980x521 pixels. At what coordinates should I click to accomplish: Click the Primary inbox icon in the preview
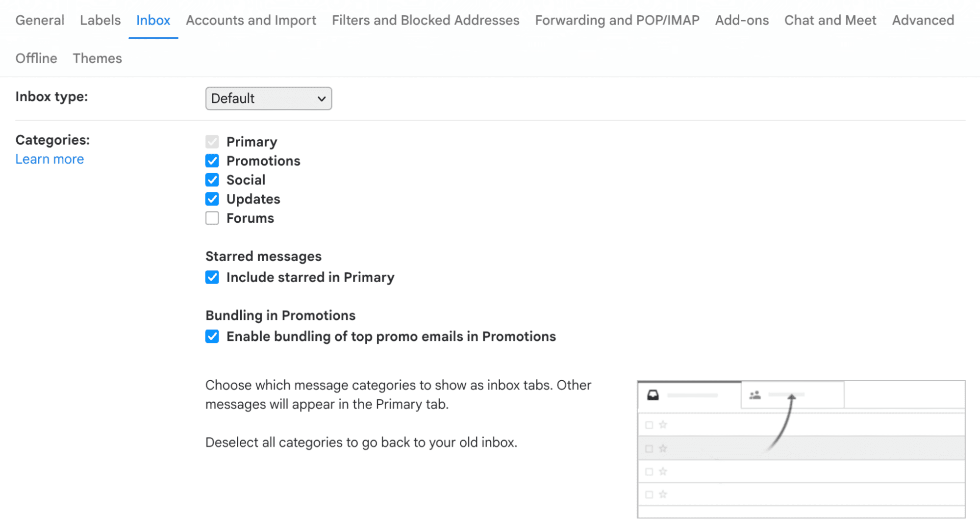coord(653,394)
